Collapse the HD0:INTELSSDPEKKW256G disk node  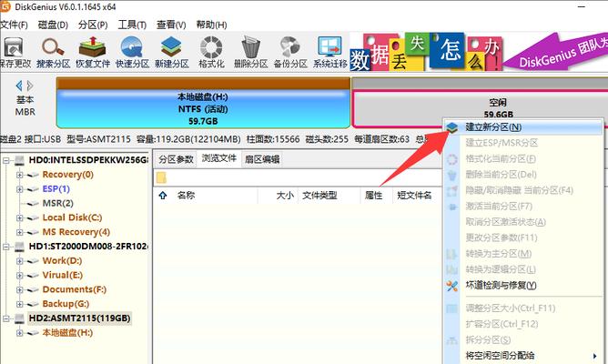(x=5, y=160)
